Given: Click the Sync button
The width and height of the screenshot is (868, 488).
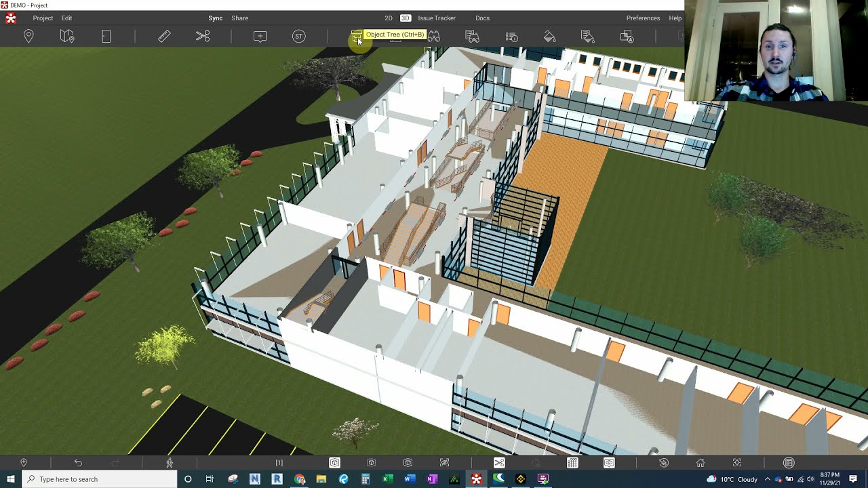Looking at the screenshot, I should click(215, 18).
